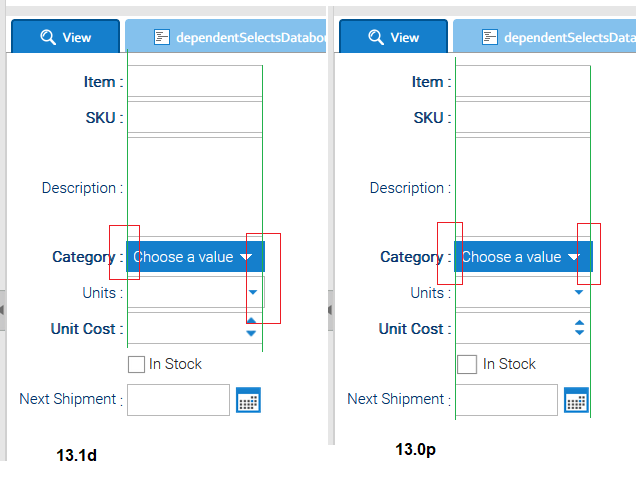Open calendar picker in left 13.1d form
Screen dimensions: 636x478
[248, 400]
